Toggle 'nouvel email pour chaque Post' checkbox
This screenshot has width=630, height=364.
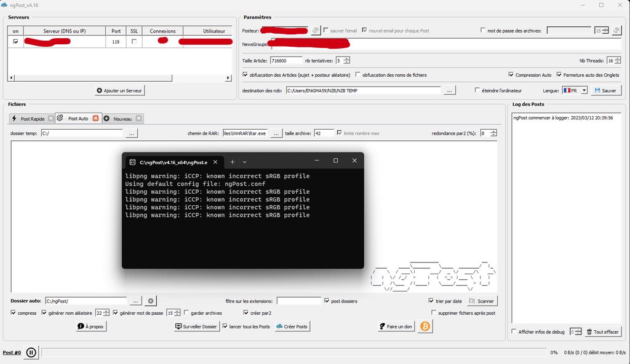[x=364, y=30]
